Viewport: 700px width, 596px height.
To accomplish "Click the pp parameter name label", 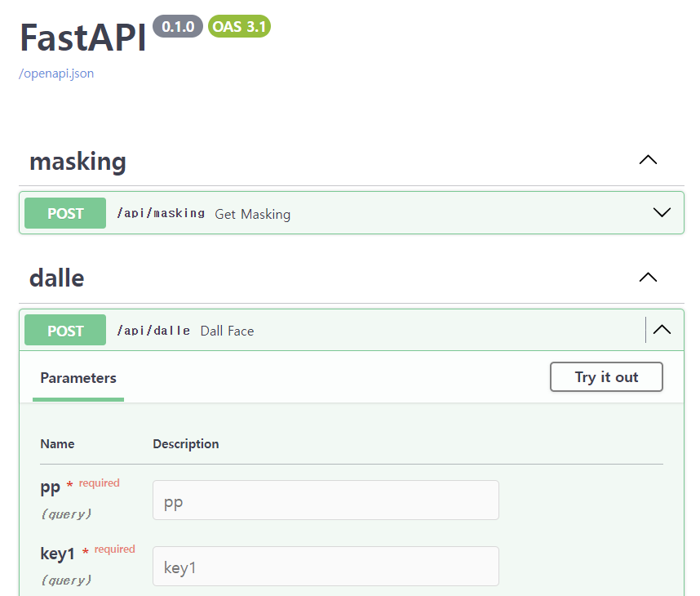I will tap(50, 487).
